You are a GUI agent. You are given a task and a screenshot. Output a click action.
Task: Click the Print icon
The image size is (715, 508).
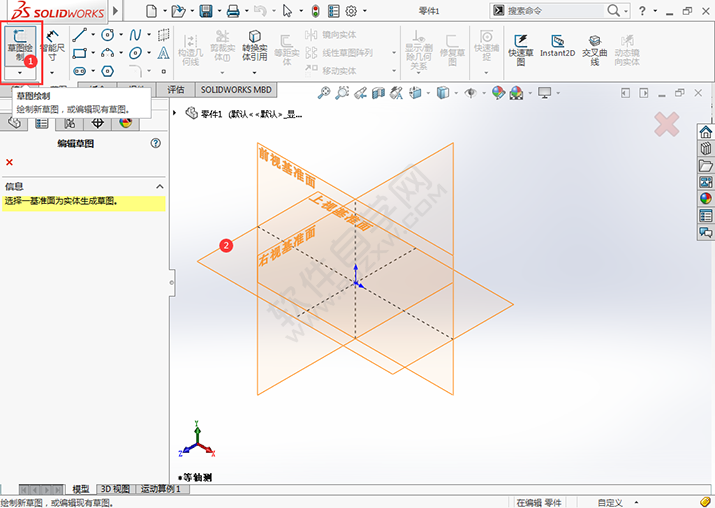[x=233, y=11]
